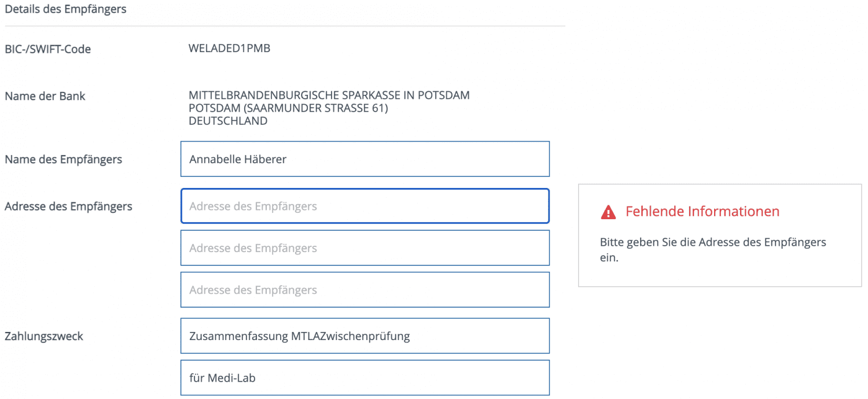Click the WELADED1PMB BIC code value
The width and height of the screenshot is (868, 399).
point(229,49)
